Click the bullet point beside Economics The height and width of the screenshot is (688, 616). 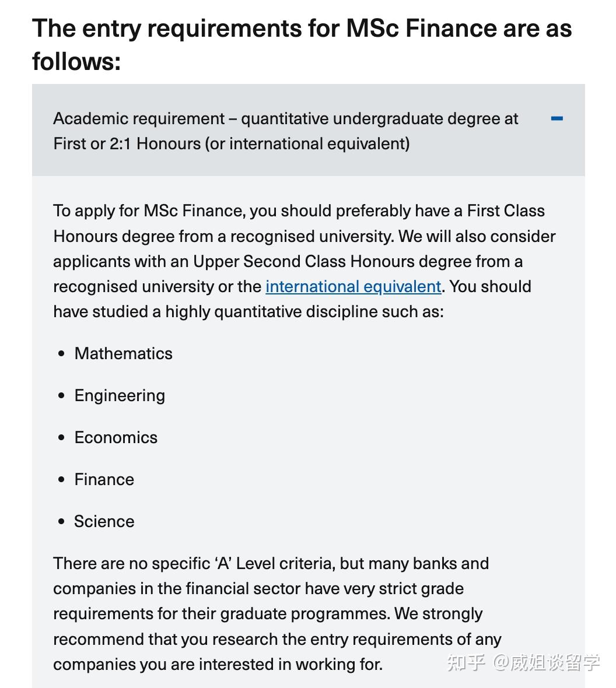click(61, 437)
